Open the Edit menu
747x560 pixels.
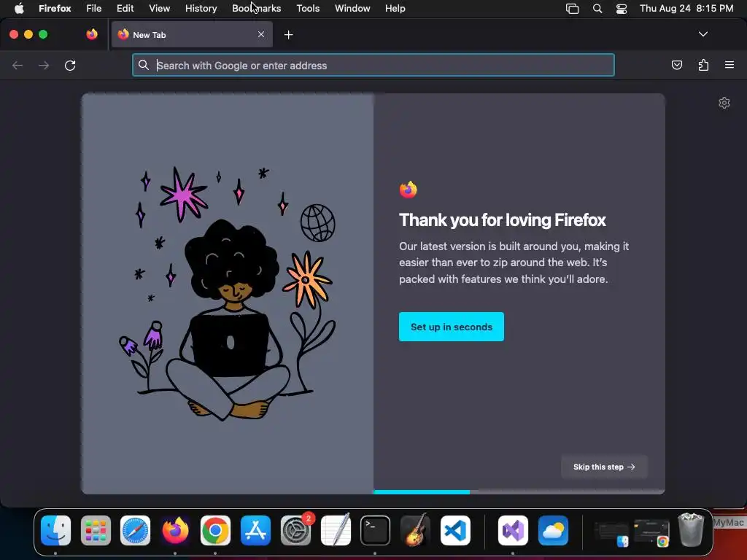pyautogui.click(x=125, y=9)
